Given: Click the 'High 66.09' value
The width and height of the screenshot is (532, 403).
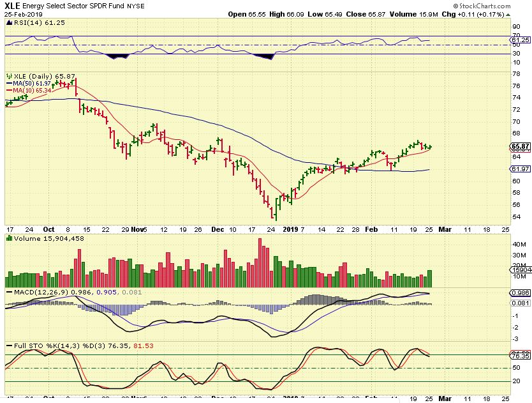Looking at the screenshot, I should click(286, 14).
